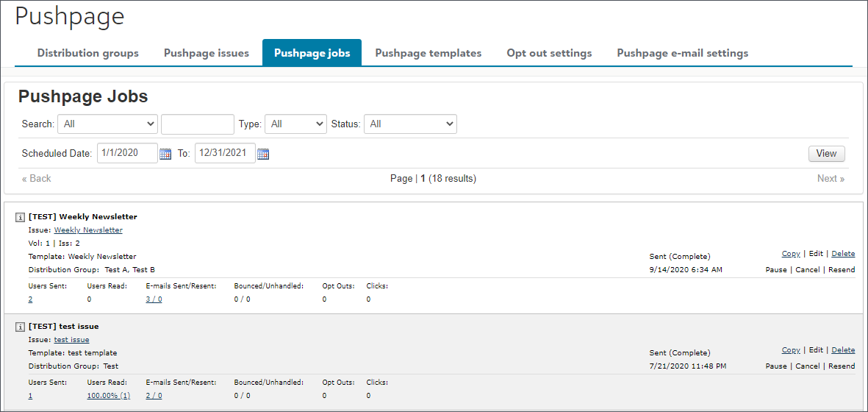
Task: Pause the Weekly Newsletter job
Action: (x=776, y=270)
